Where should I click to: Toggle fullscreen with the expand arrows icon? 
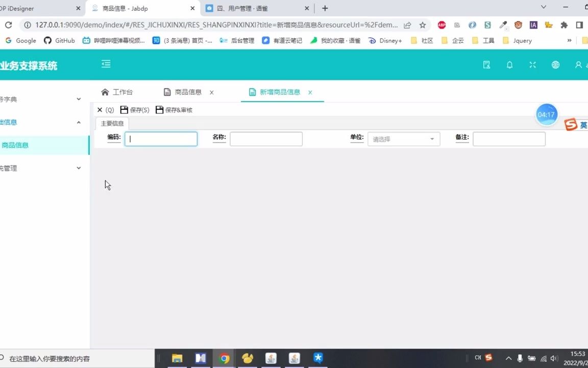532,65
